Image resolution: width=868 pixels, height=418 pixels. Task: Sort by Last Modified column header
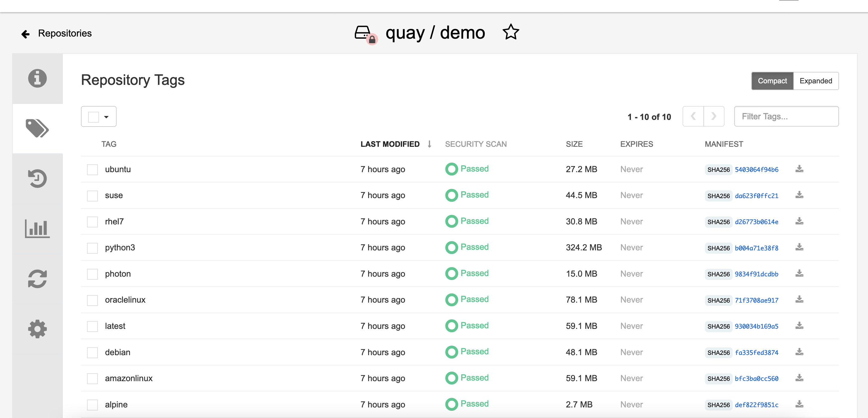[390, 144]
